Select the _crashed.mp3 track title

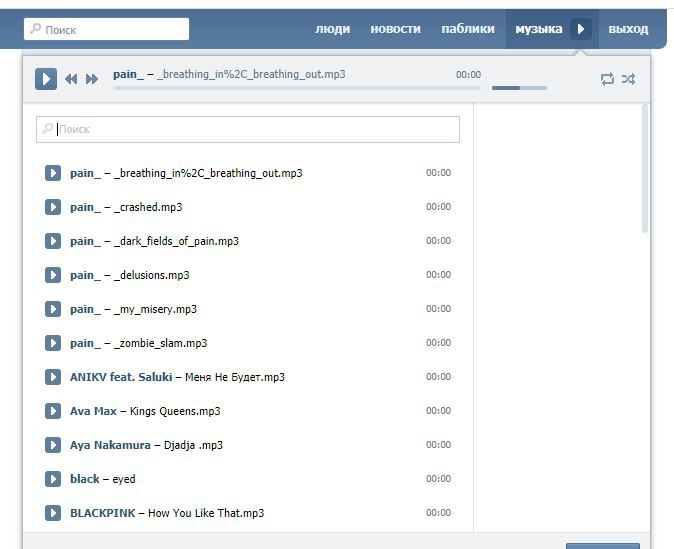(148, 207)
